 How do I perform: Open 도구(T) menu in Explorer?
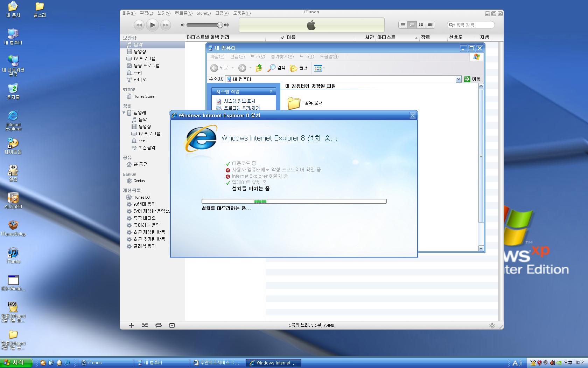[307, 56]
